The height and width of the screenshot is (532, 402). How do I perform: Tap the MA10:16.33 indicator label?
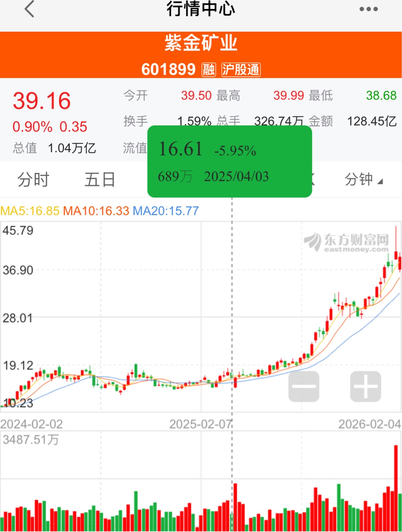pos(96,211)
